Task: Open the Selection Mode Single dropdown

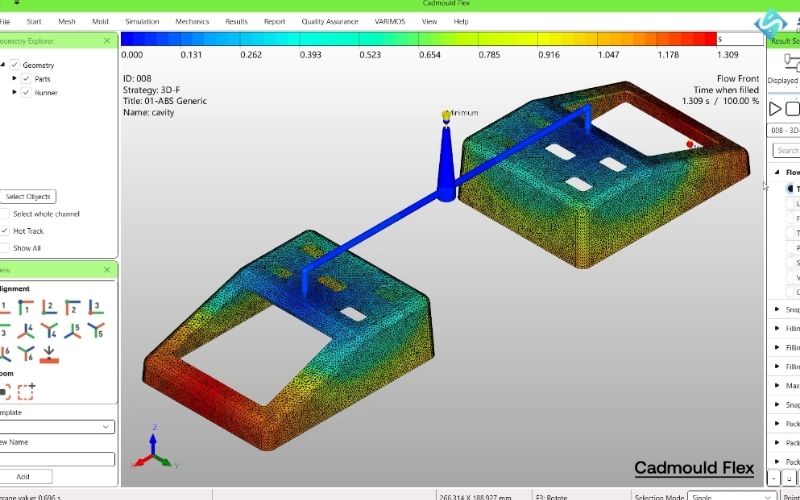Action: 731,496
